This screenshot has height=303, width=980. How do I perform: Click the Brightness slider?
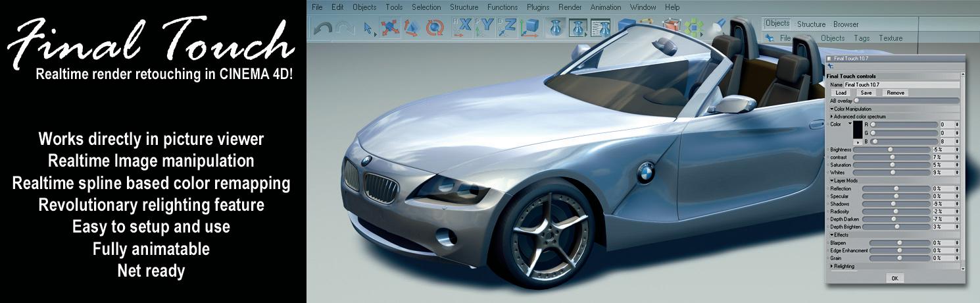tap(892, 150)
